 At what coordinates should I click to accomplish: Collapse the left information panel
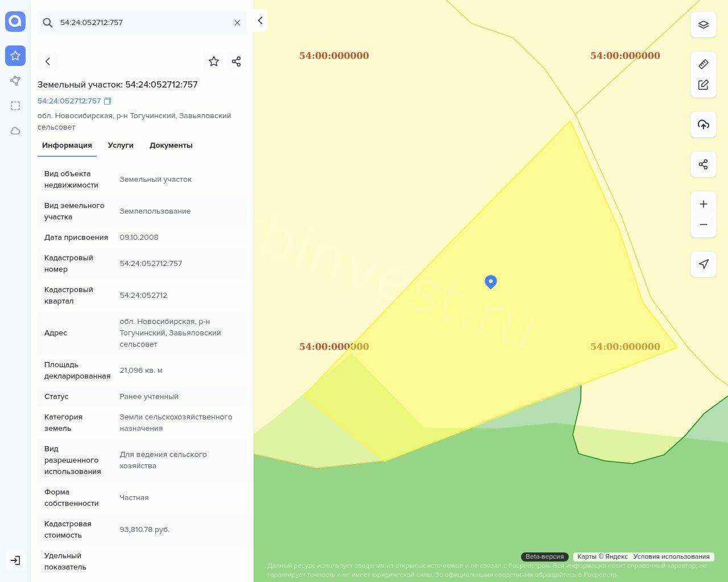pyautogui.click(x=260, y=20)
